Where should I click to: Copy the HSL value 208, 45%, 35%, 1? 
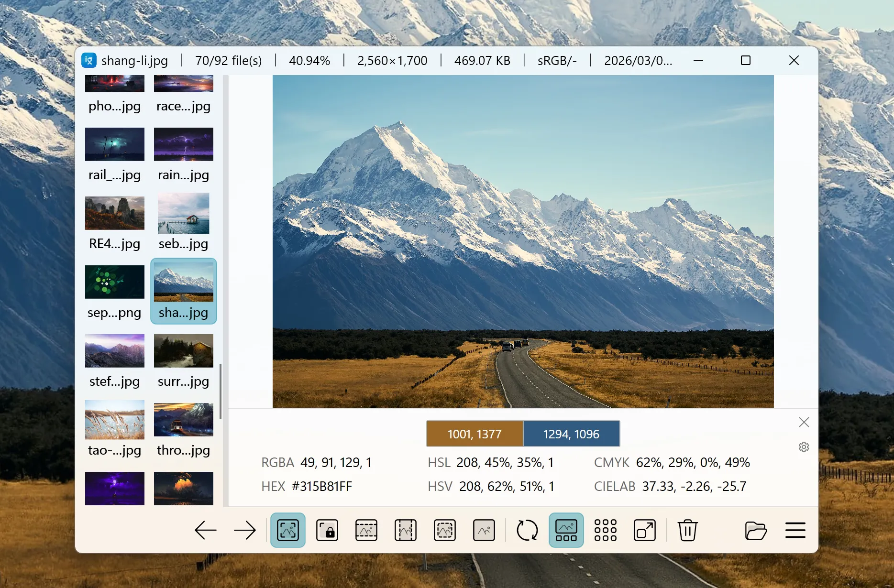505,462
